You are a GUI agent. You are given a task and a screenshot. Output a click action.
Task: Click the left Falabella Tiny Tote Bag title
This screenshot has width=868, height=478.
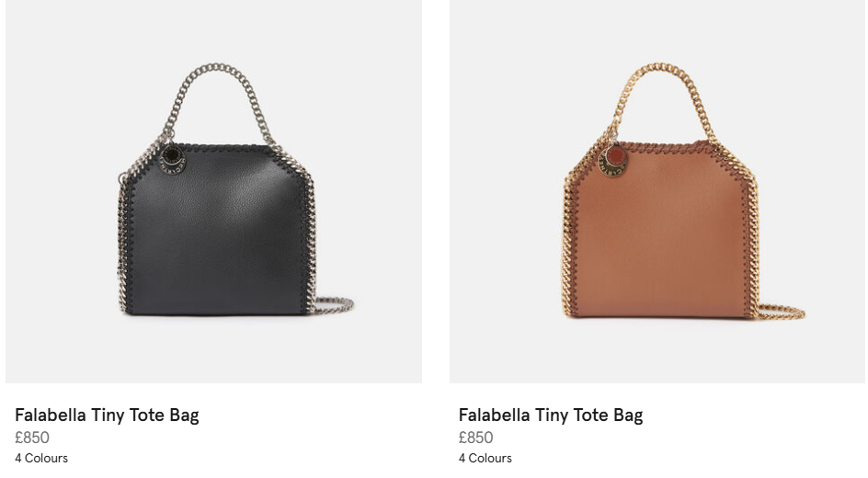coord(107,415)
